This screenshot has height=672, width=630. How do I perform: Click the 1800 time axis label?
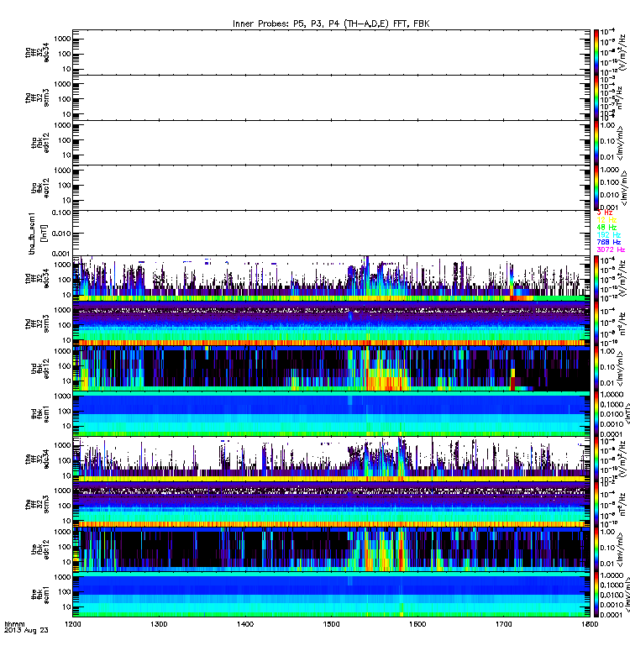point(590,624)
